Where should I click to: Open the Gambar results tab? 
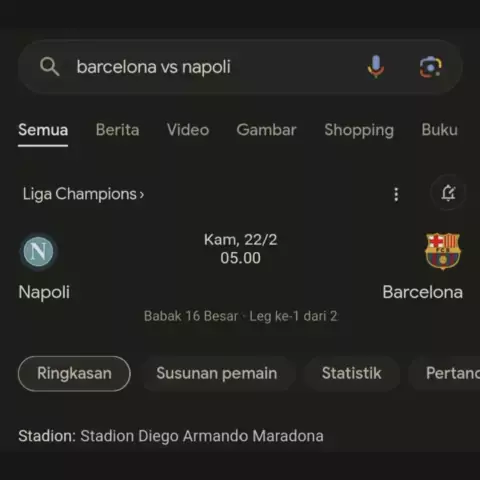pos(266,130)
